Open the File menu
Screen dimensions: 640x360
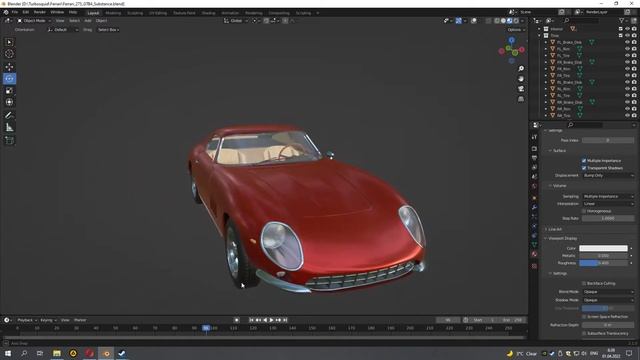(15, 12)
